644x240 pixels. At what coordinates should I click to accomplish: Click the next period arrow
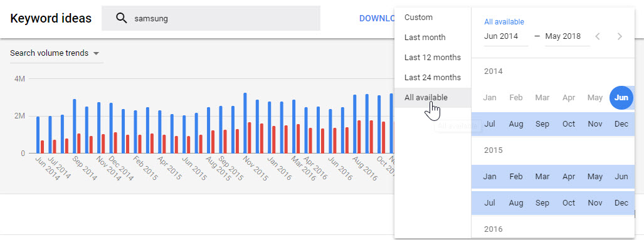coord(620,36)
